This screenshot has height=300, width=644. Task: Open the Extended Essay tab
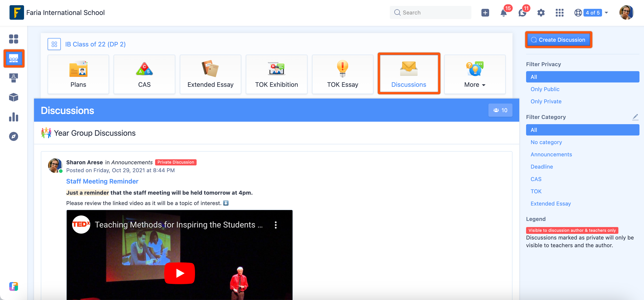click(210, 75)
